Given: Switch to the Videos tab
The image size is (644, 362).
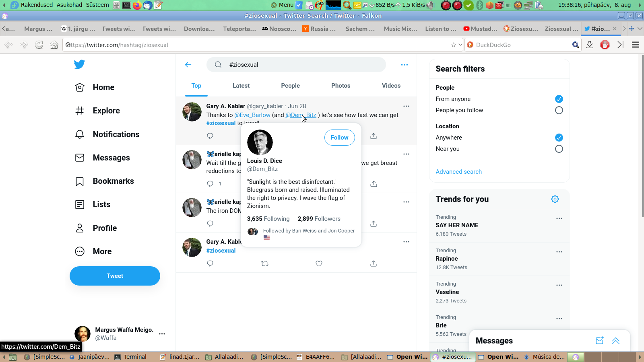Looking at the screenshot, I should (391, 86).
